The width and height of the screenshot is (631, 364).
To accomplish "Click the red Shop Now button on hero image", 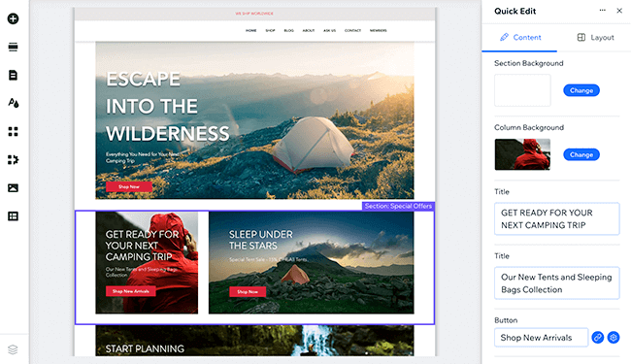I will click(x=129, y=186).
